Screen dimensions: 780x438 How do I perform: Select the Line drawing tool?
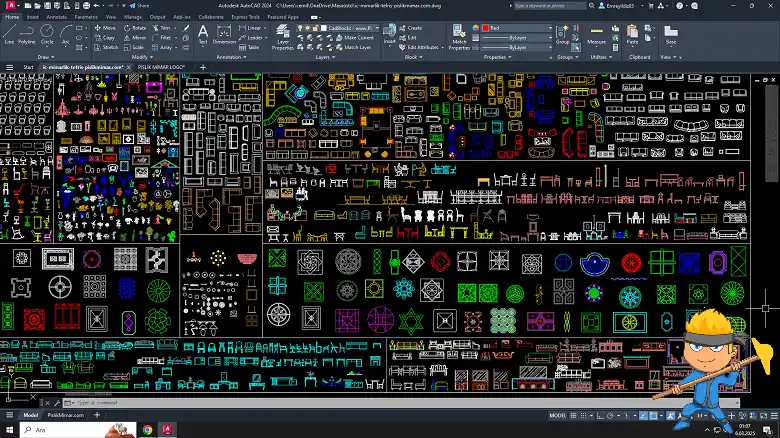pyautogui.click(x=9, y=36)
